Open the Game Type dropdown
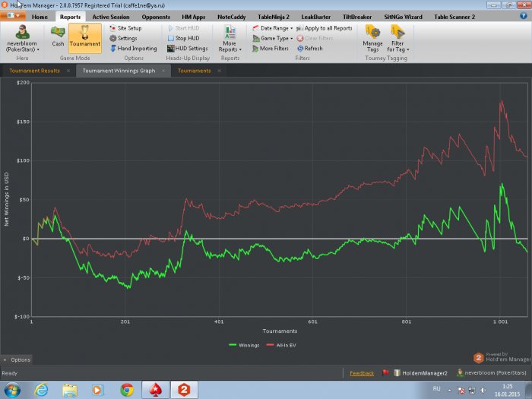This screenshot has width=532, height=399. (x=272, y=38)
